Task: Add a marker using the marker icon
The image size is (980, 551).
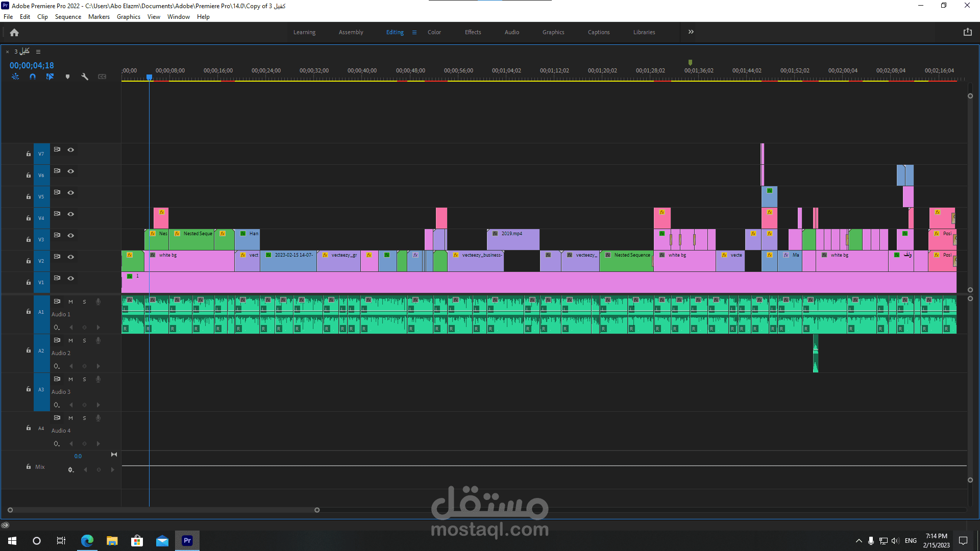Action: pos(68,77)
